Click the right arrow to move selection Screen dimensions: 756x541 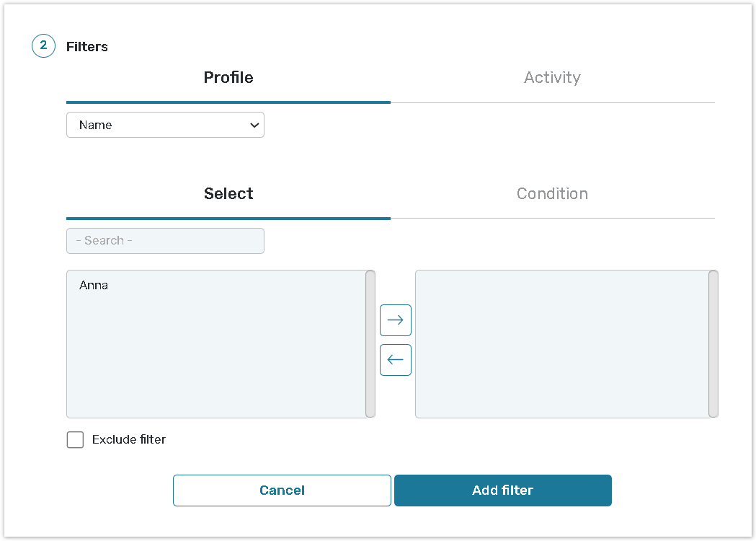[396, 320]
